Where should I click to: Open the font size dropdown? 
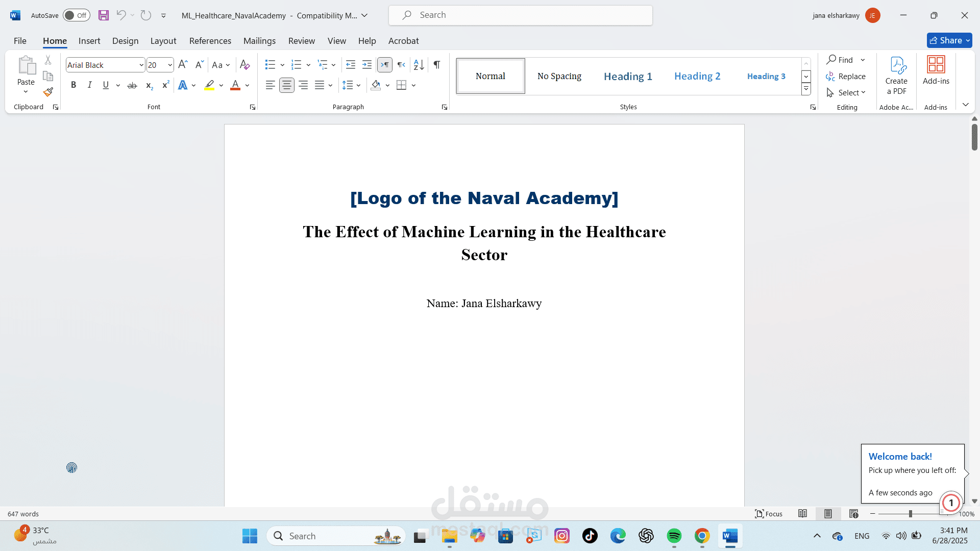(x=169, y=65)
